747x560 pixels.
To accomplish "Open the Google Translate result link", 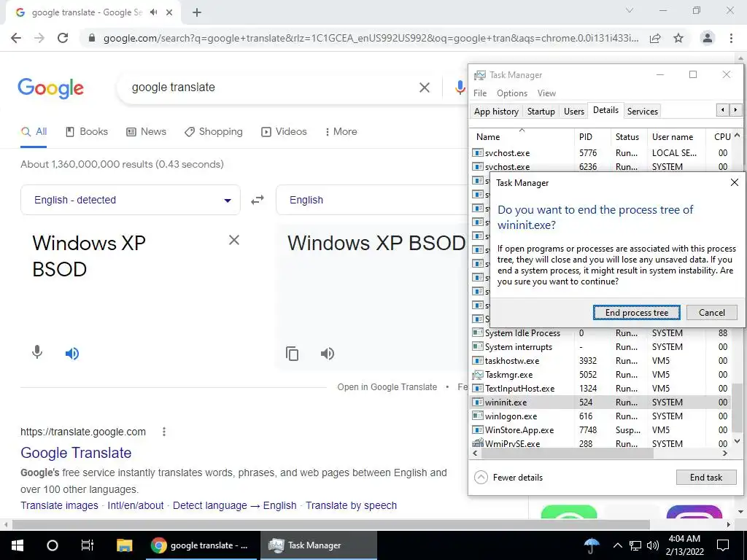I will tap(76, 452).
